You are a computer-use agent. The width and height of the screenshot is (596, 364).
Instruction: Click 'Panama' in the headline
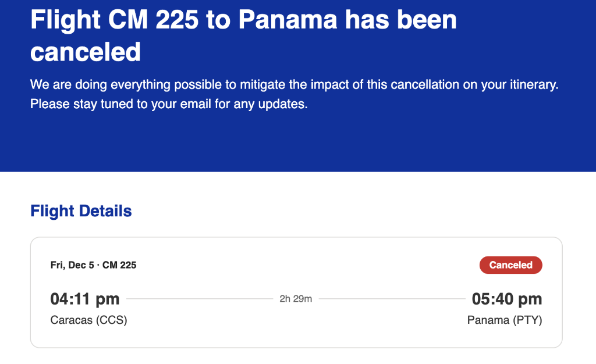point(288,21)
